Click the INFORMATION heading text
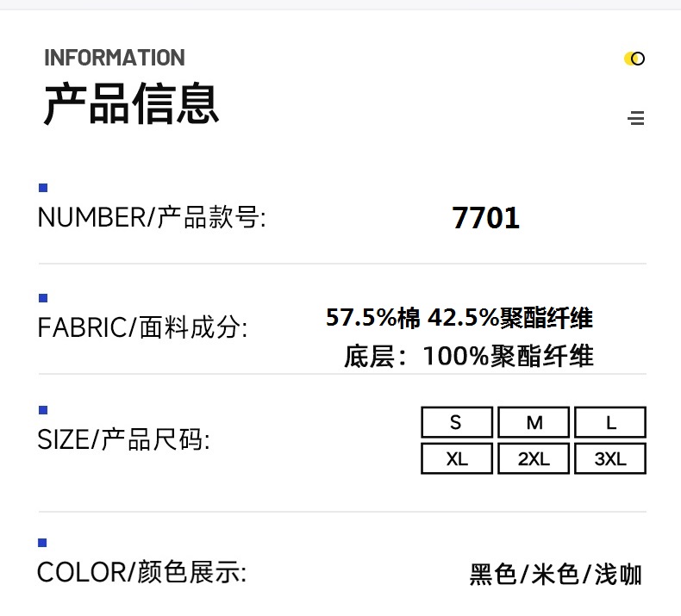This screenshot has height=616, width=681. [115, 58]
